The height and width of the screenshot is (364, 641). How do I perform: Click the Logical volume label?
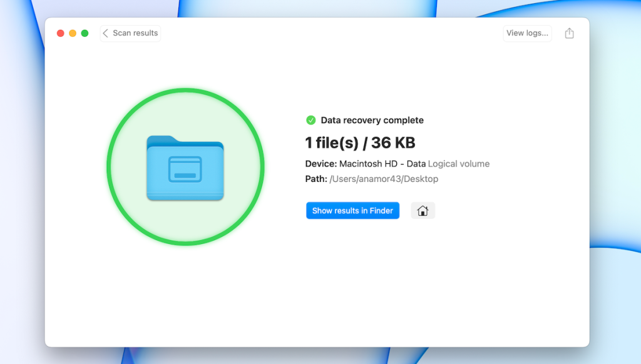pyautogui.click(x=459, y=164)
